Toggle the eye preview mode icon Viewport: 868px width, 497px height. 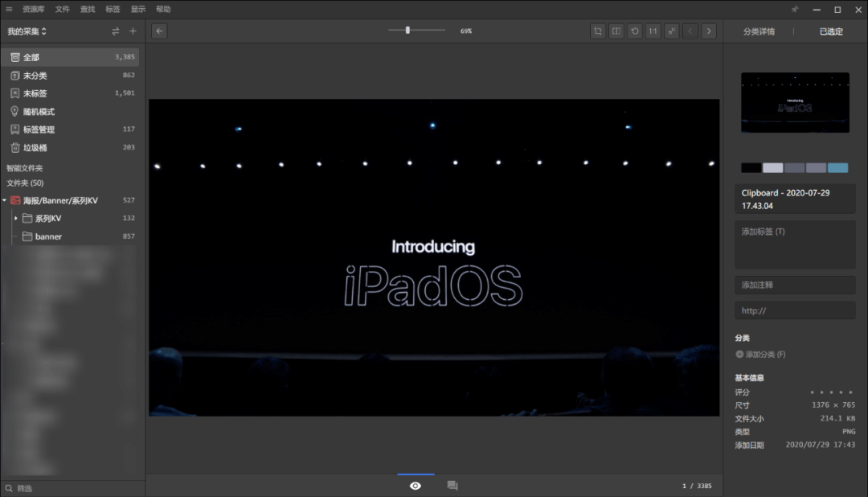tap(416, 486)
